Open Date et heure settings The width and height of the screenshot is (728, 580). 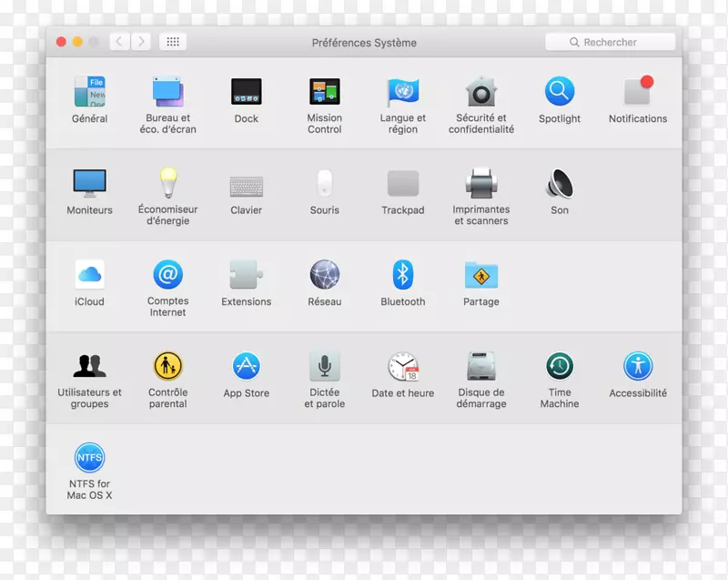[402, 367]
